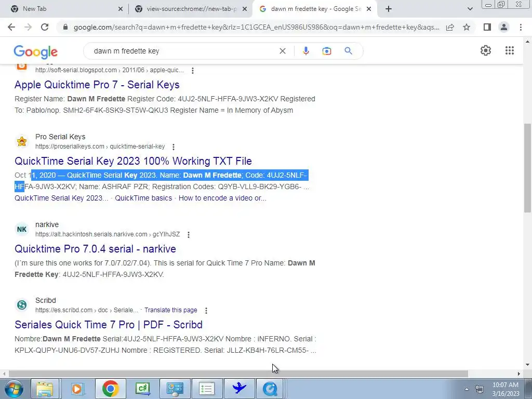Close the dawn m fredette key tab
Viewport: 532px width, 399px height.
(369, 9)
